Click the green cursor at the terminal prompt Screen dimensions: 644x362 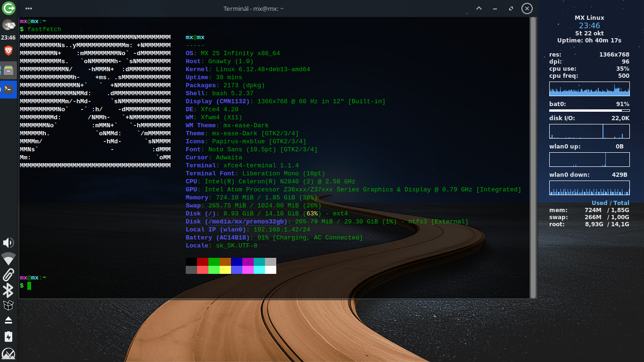click(x=29, y=286)
